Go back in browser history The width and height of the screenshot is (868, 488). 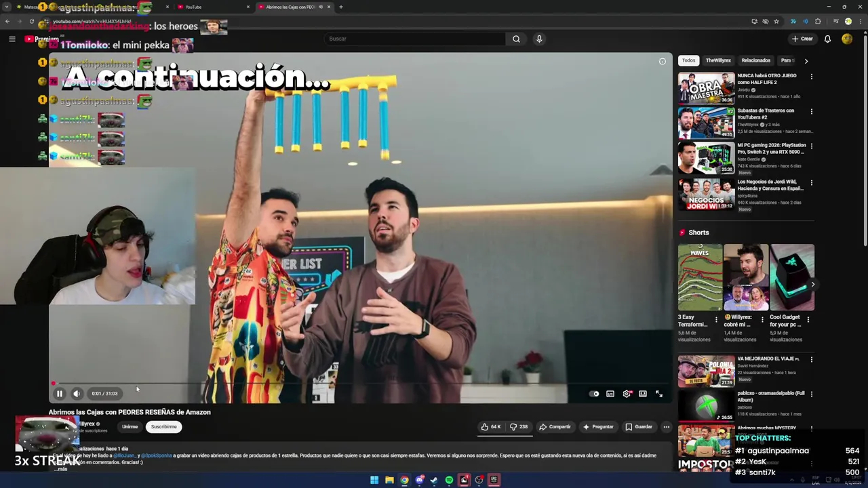7,22
